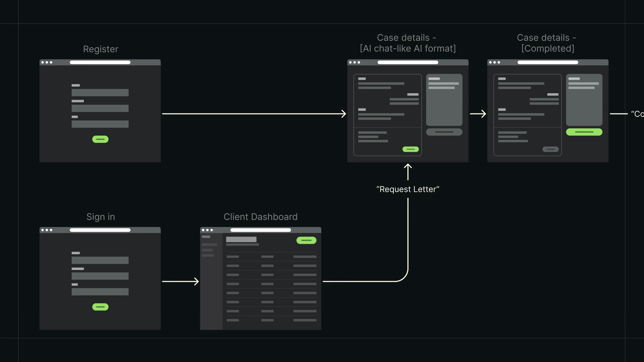
Task: Select Case details [Completed] title label
Action: click(x=547, y=43)
